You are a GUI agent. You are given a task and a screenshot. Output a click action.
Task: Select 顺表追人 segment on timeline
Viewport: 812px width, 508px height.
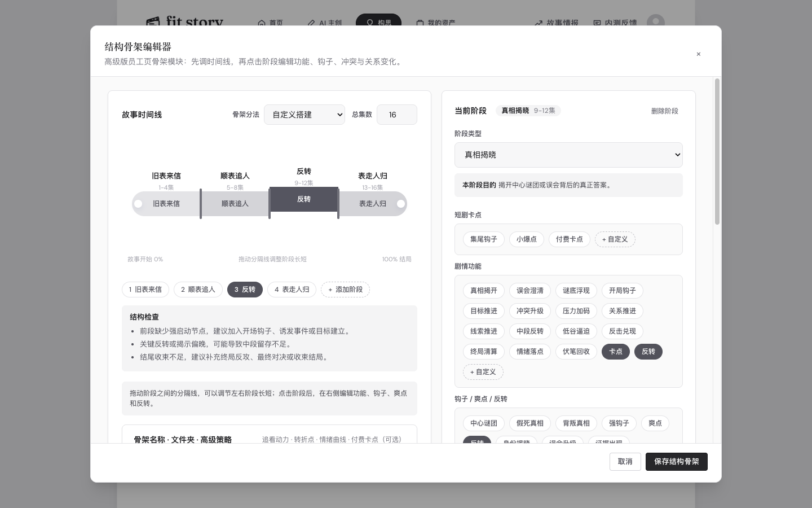point(235,204)
